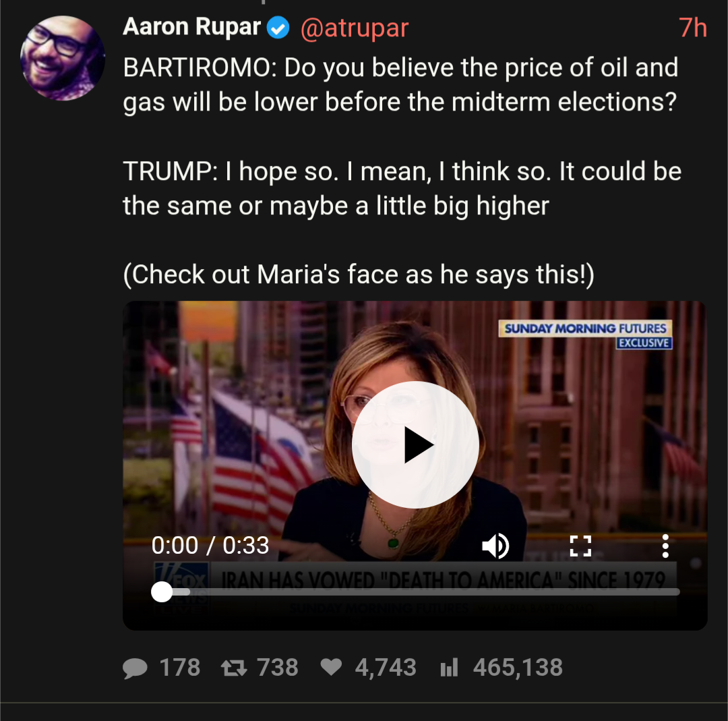Open Aaron Rupar's profile picture
The width and height of the screenshot is (728, 721).
coord(63,58)
